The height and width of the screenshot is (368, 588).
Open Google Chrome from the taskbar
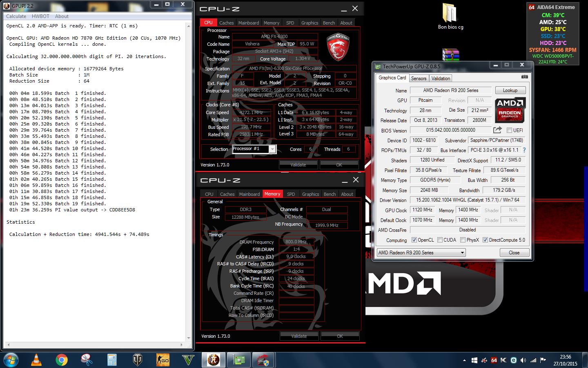coord(62,360)
